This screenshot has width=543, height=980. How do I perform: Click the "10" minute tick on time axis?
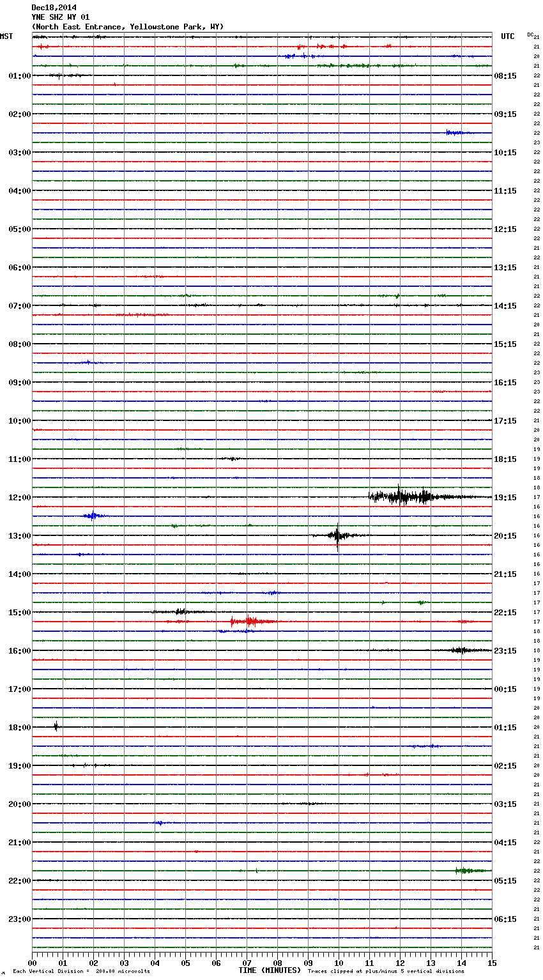coord(339,963)
